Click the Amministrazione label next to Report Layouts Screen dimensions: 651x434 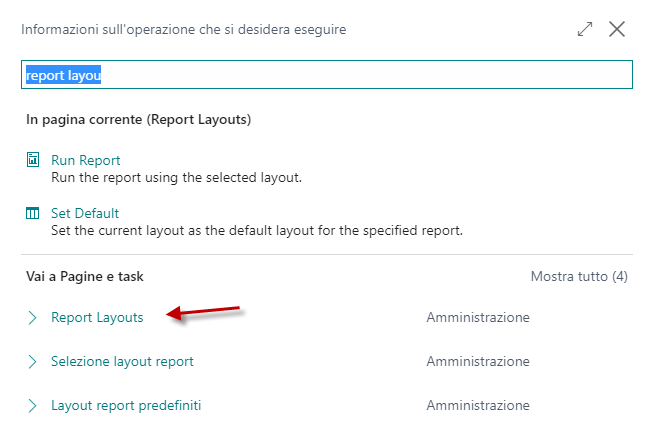tap(478, 317)
